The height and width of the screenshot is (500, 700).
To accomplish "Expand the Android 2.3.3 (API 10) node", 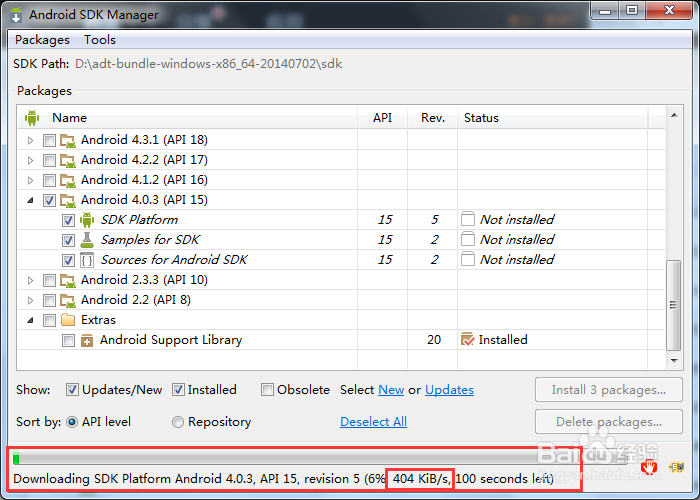I will pyautogui.click(x=30, y=280).
